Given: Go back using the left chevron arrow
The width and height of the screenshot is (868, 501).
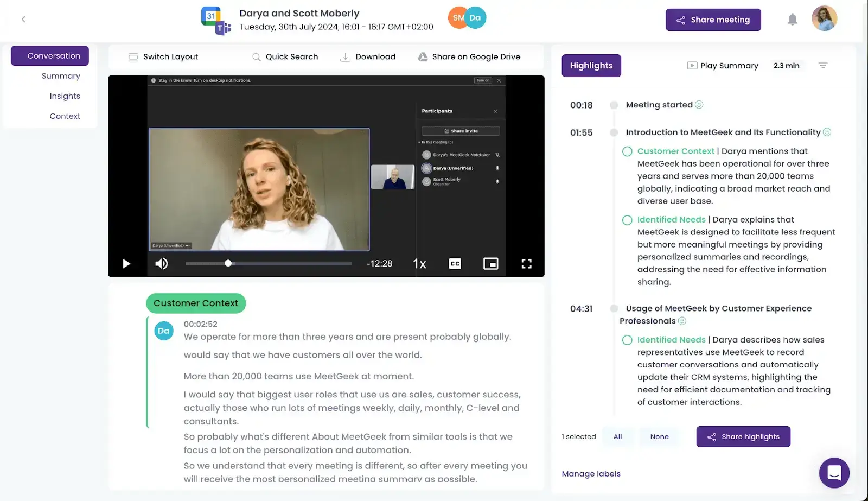Looking at the screenshot, I should [23, 20].
